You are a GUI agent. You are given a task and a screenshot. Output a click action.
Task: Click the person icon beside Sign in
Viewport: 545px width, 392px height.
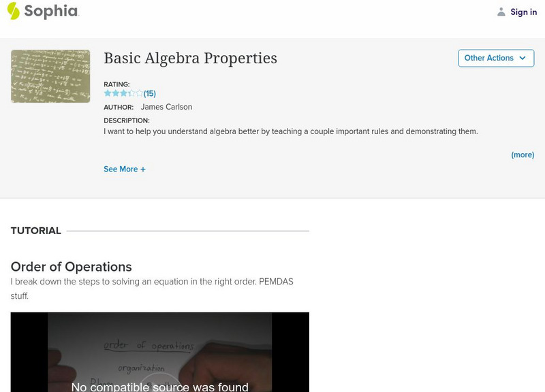click(501, 12)
